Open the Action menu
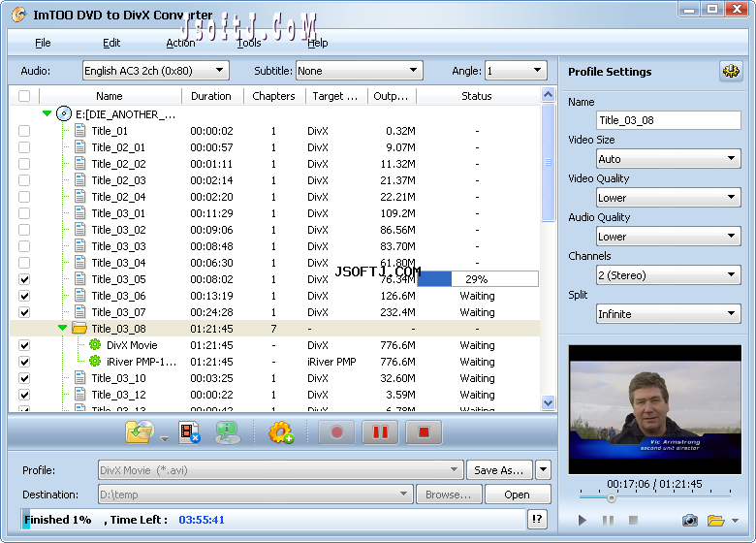756x543 pixels. pyautogui.click(x=180, y=43)
